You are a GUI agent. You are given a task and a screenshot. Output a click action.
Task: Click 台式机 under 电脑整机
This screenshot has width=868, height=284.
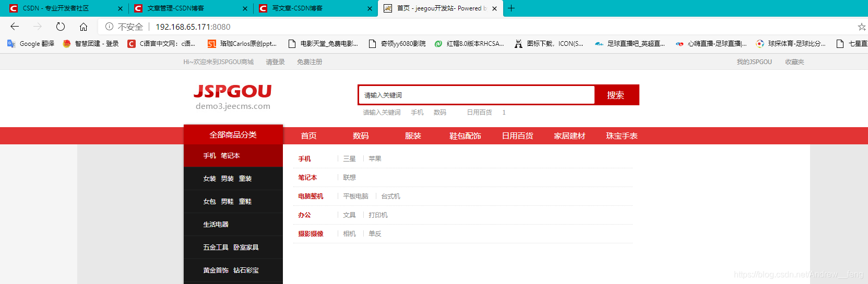(x=390, y=196)
